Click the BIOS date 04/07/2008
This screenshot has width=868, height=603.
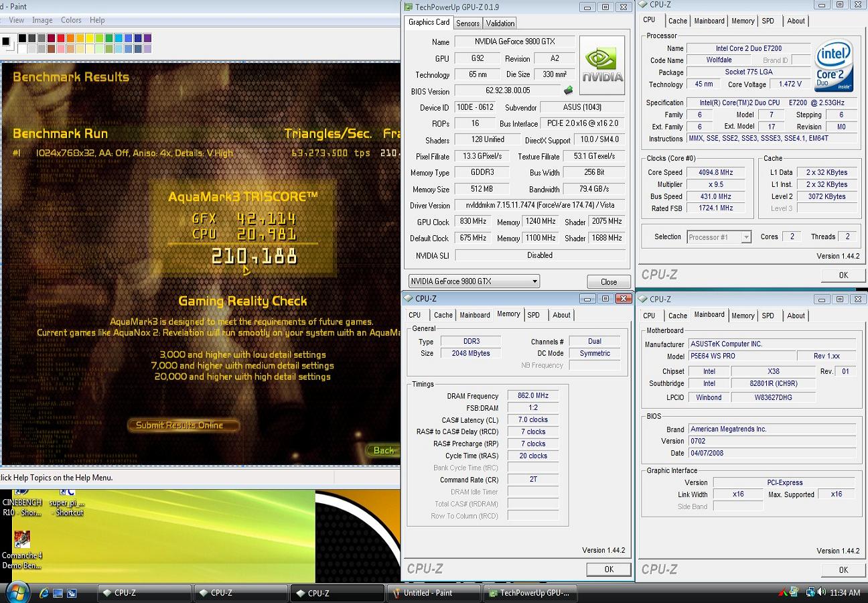coord(772,453)
